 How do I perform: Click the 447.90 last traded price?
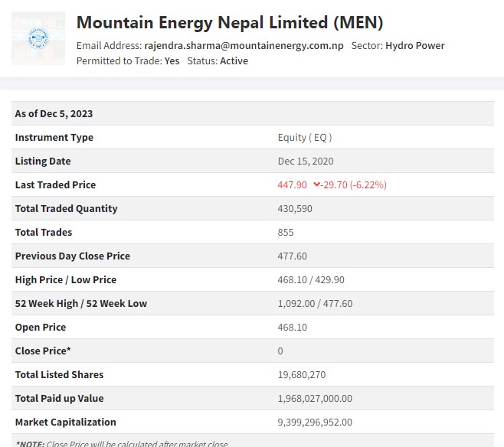(x=292, y=184)
